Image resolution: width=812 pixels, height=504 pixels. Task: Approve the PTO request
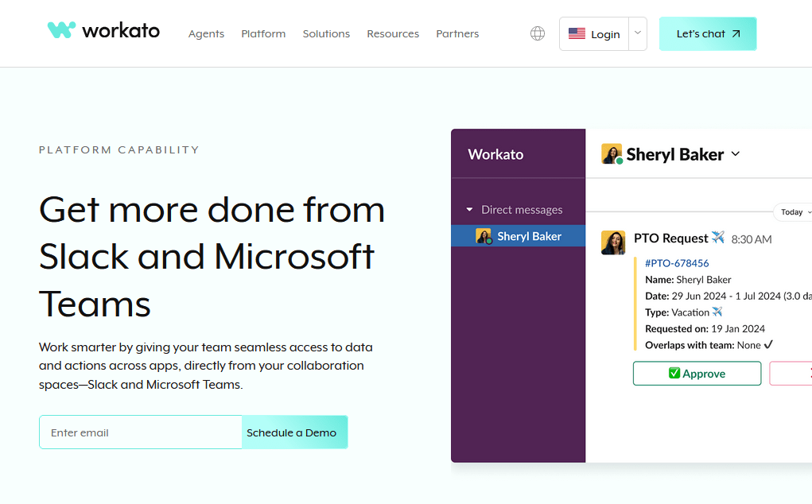[x=697, y=374]
